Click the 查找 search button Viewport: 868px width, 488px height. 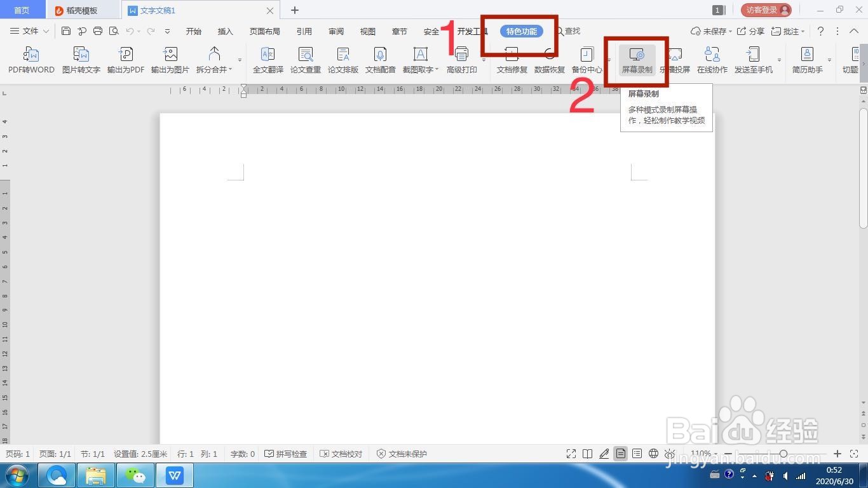pos(568,31)
